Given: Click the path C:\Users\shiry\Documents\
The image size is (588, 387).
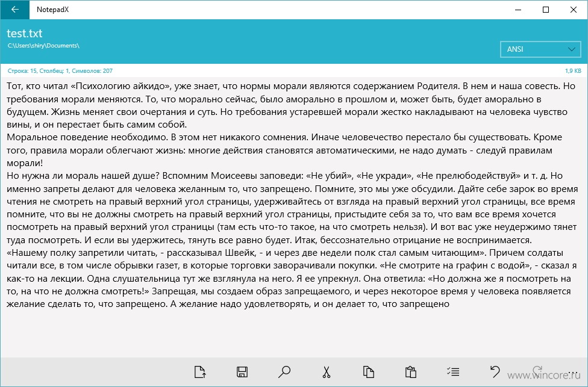Looking at the screenshot, I should 43,46.
